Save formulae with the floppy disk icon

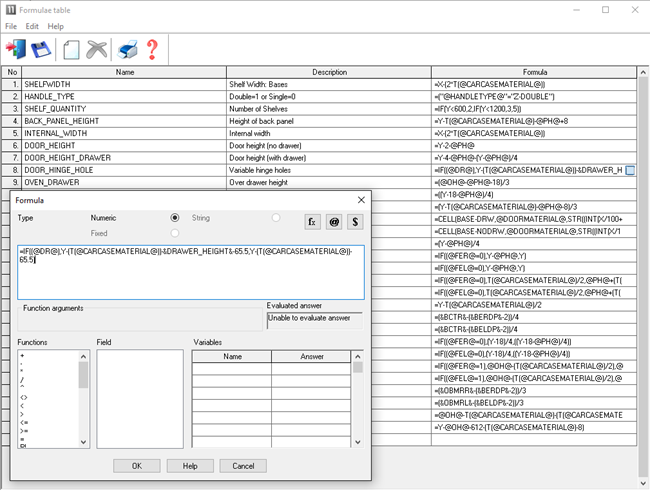[x=41, y=50]
